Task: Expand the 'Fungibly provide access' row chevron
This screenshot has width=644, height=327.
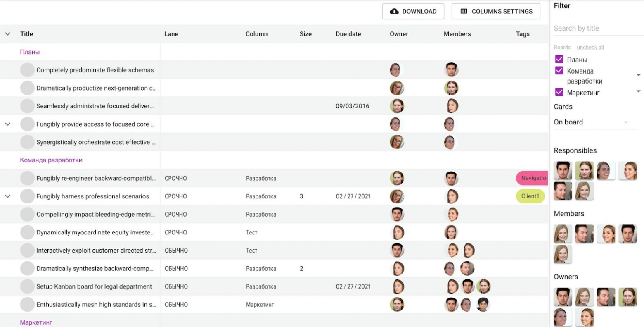Action: 8,124
